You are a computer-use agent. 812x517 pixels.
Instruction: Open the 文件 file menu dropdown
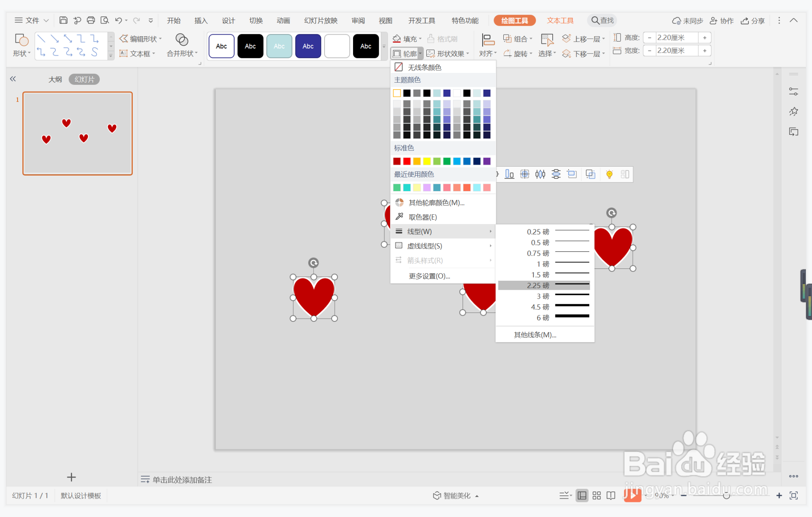click(x=32, y=20)
